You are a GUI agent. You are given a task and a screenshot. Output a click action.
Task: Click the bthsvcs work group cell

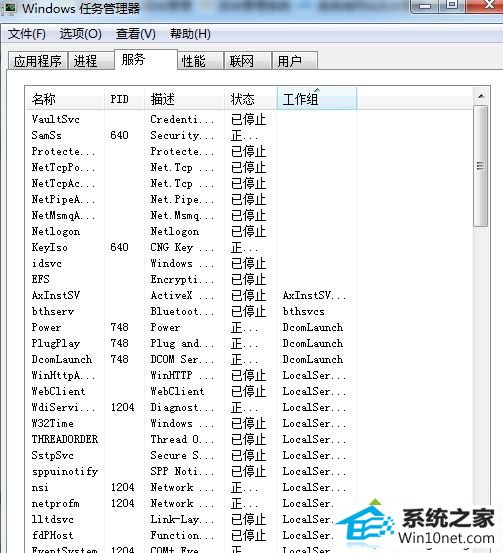[303, 311]
